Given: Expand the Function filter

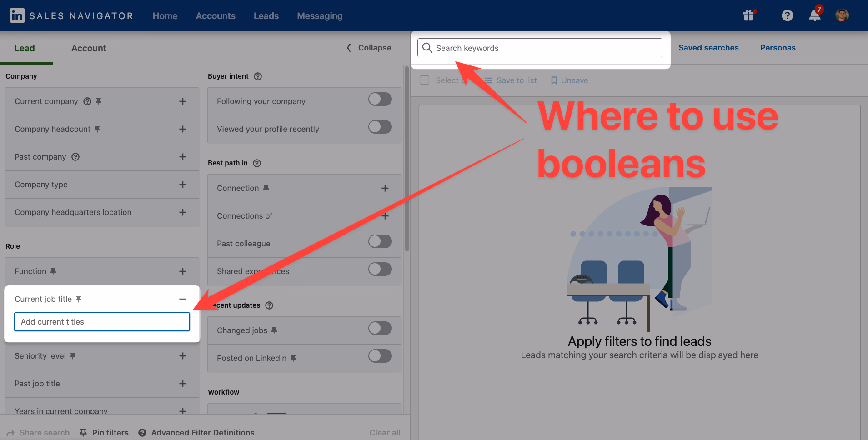Looking at the screenshot, I should click(x=183, y=271).
